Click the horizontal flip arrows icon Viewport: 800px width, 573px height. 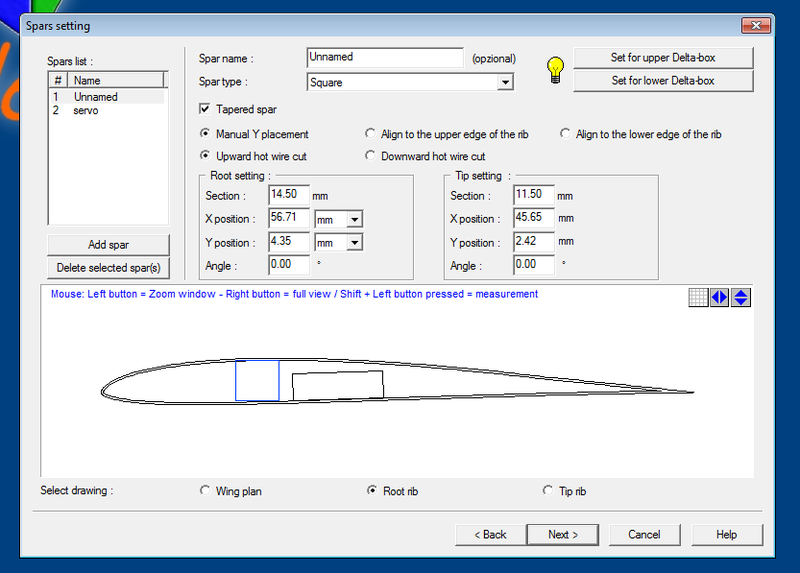(x=720, y=297)
